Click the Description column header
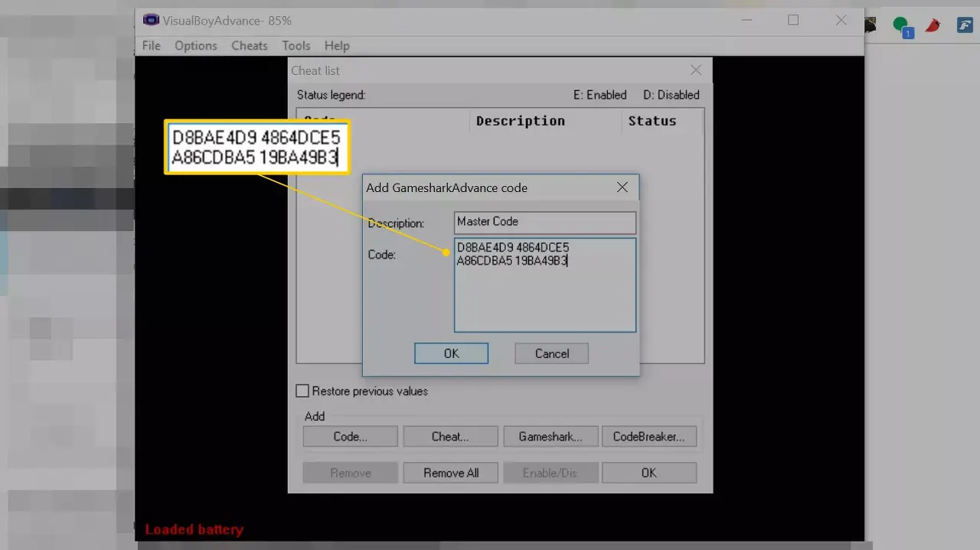 521,121
